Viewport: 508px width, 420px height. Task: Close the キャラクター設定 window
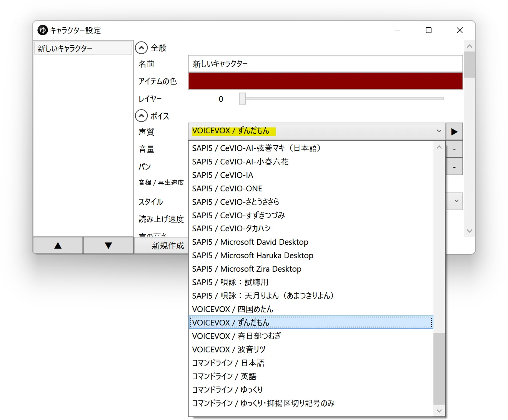tap(460, 30)
